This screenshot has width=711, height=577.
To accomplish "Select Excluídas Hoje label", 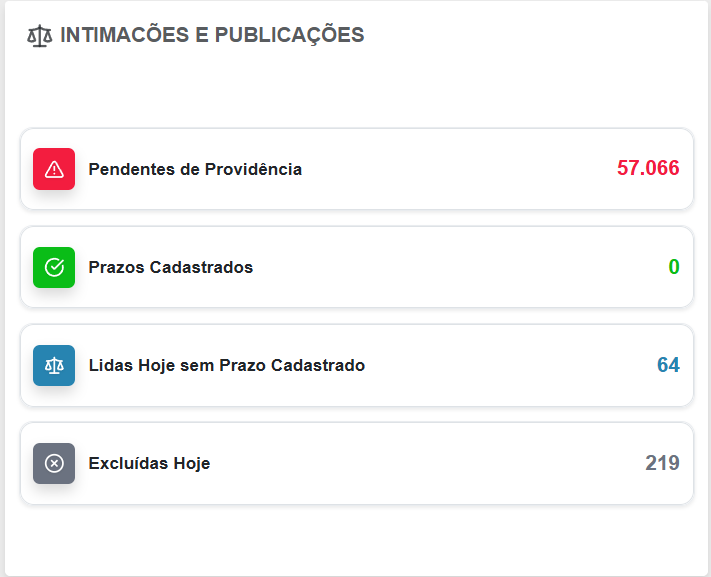I will point(149,463).
